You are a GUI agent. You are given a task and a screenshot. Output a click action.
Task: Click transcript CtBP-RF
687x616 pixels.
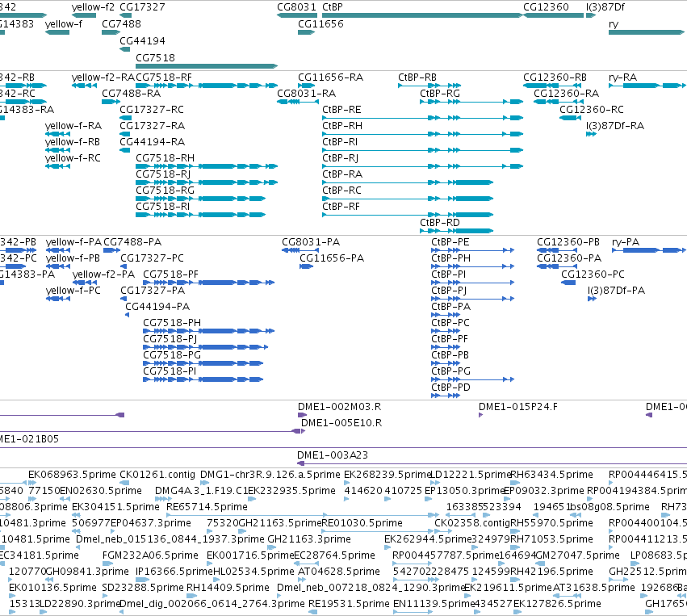[x=408, y=215]
